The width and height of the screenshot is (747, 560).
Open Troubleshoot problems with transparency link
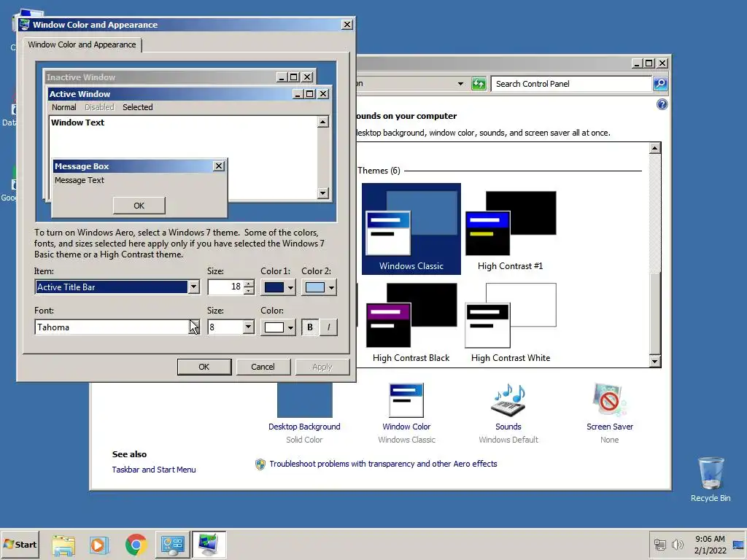(383, 464)
